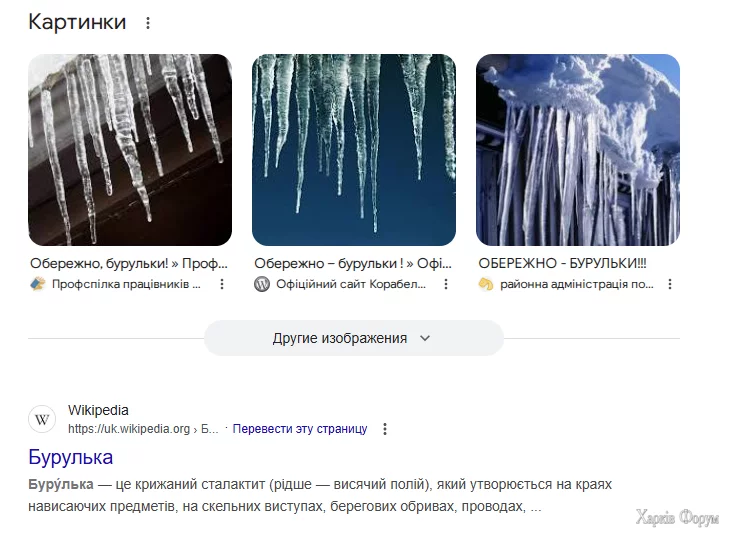Click the районна адміністрація site favicon
Screen dimensions: 730x534
coord(486,284)
